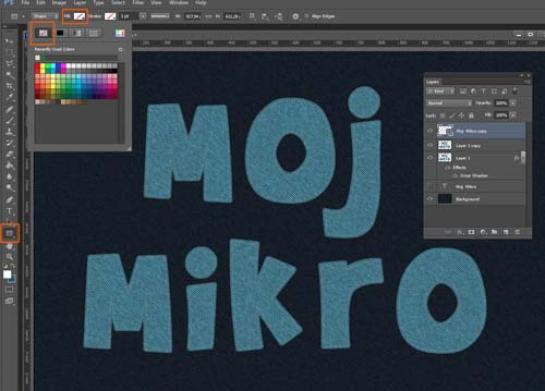Select the Eraser tool
This screenshot has height=391, width=545.
(9, 154)
